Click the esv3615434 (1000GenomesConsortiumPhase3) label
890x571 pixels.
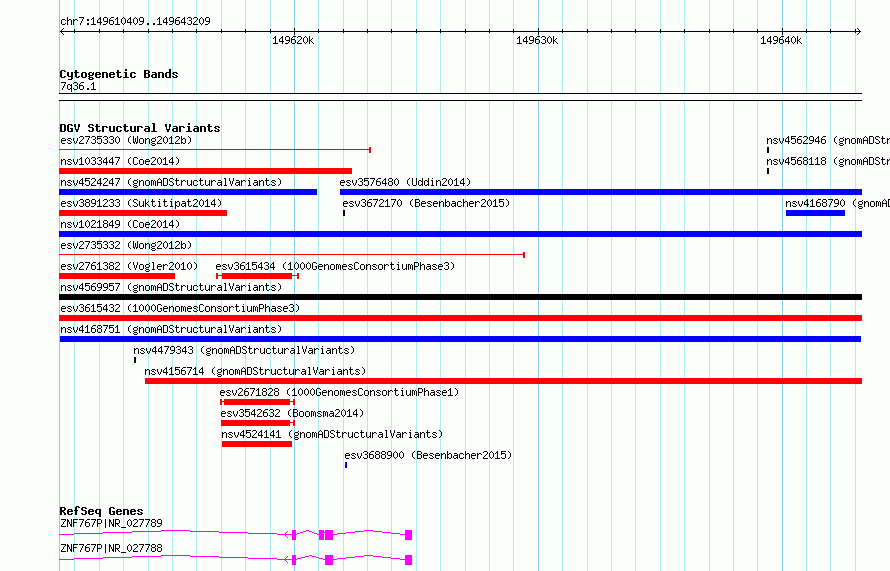tap(335, 266)
